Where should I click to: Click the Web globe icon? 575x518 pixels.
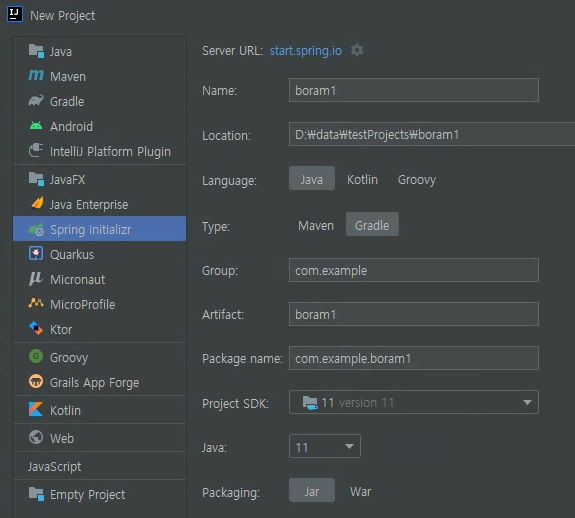[x=36, y=437]
